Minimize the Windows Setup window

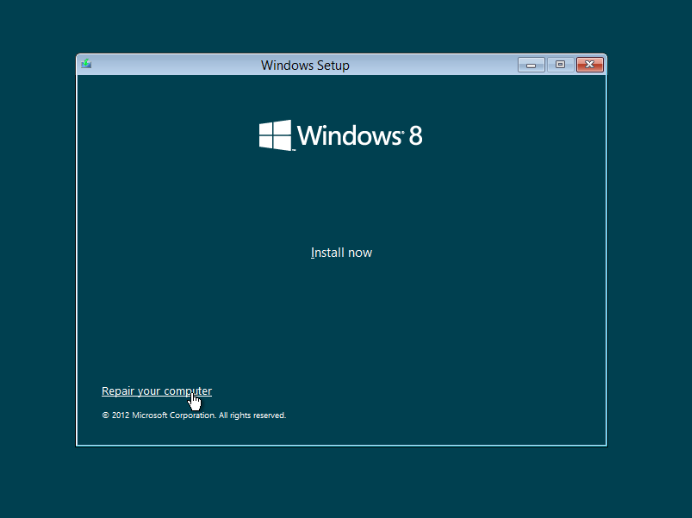(x=531, y=65)
